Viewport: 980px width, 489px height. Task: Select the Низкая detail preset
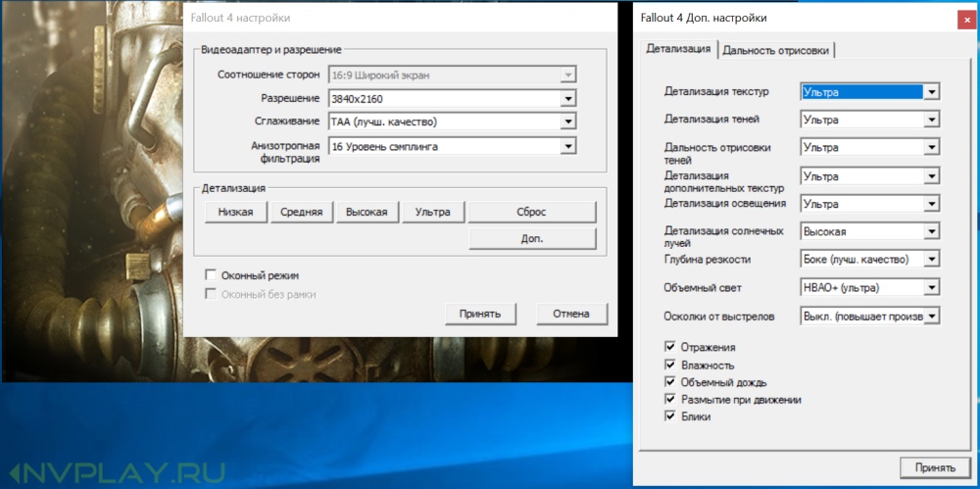click(235, 212)
